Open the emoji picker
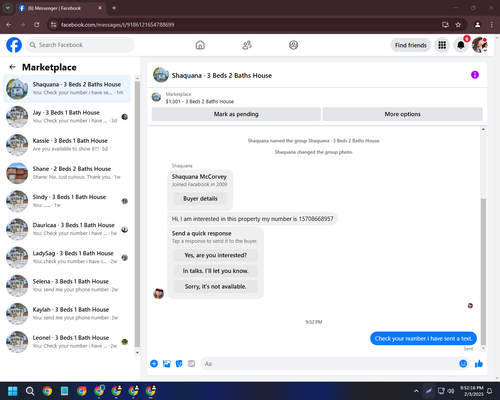Viewport: 500px width, 400px height. (x=463, y=364)
